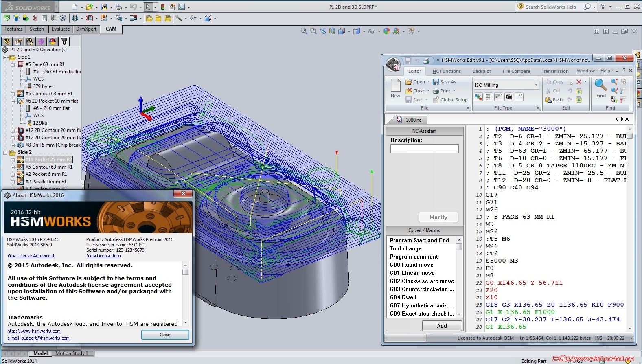Collapse the Side 1 folder in the tree
The width and height of the screenshot is (642, 364).
[x=6, y=57]
